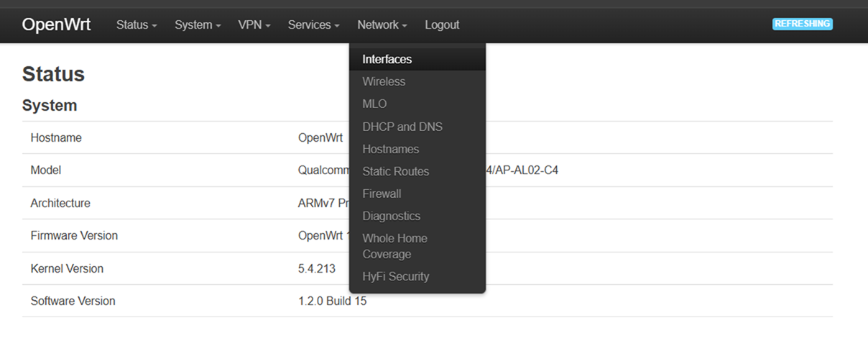Click the REFRESHING status badge

[x=803, y=24]
